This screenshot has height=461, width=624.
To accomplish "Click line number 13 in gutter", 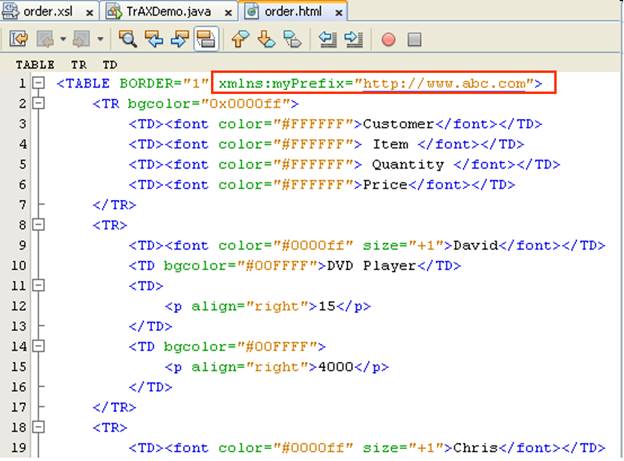I will tap(19, 326).
